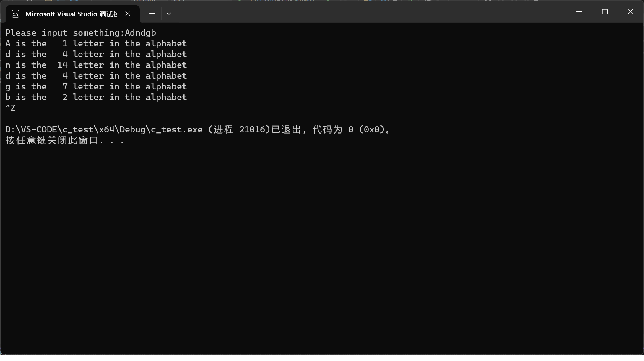Place cursor at the blinking text caret
The width and height of the screenshot is (644, 361).
(125, 141)
